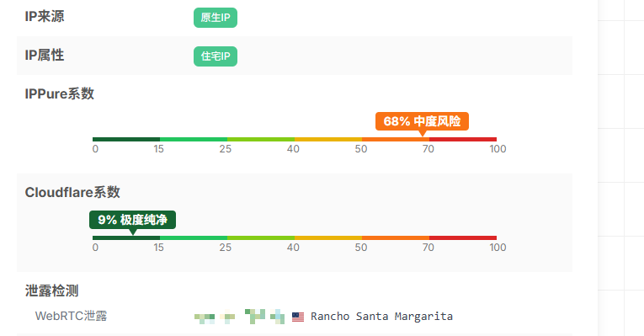The image size is (644, 336).
Task: Click the blurred WebRTC IP address
Action: click(x=239, y=317)
